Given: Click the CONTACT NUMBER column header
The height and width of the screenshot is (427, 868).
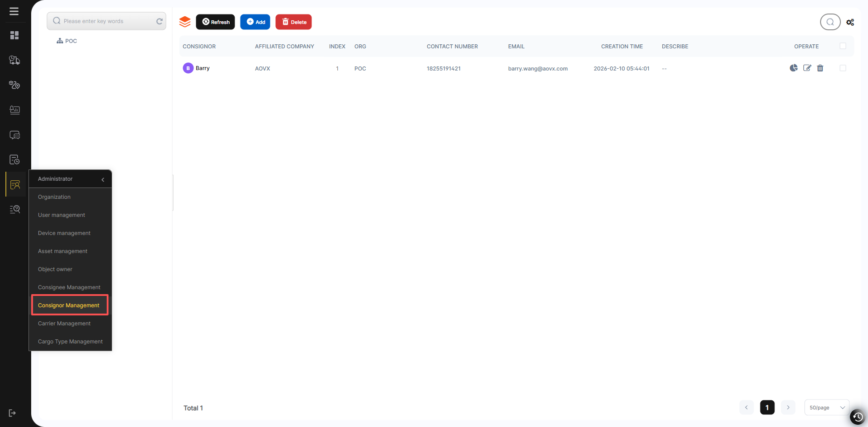Looking at the screenshot, I should pos(452,47).
